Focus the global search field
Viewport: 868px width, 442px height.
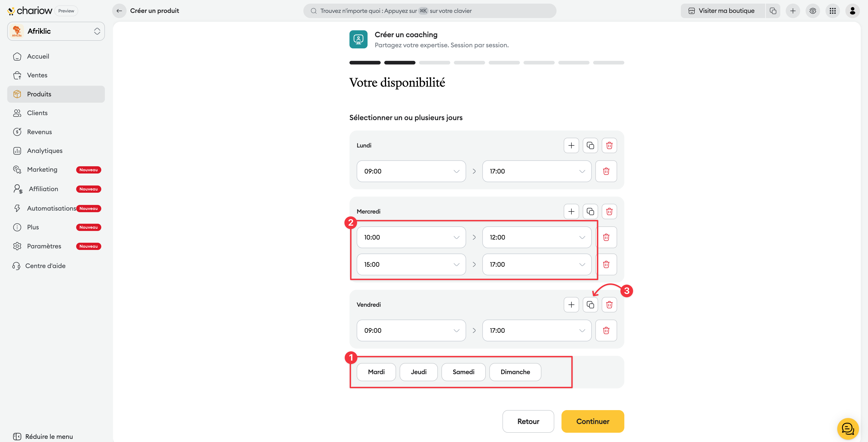(x=429, y=11)
